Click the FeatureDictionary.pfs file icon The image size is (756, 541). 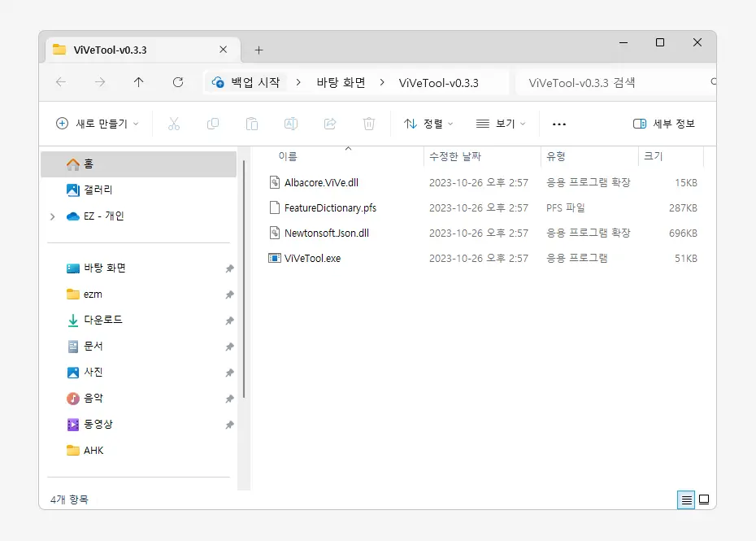point(274,207)
